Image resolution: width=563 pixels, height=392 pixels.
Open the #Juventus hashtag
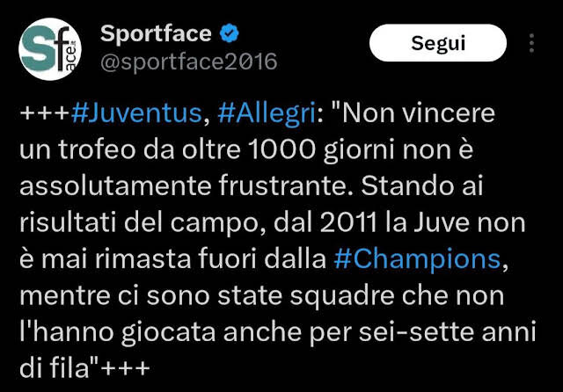(137, 113)
